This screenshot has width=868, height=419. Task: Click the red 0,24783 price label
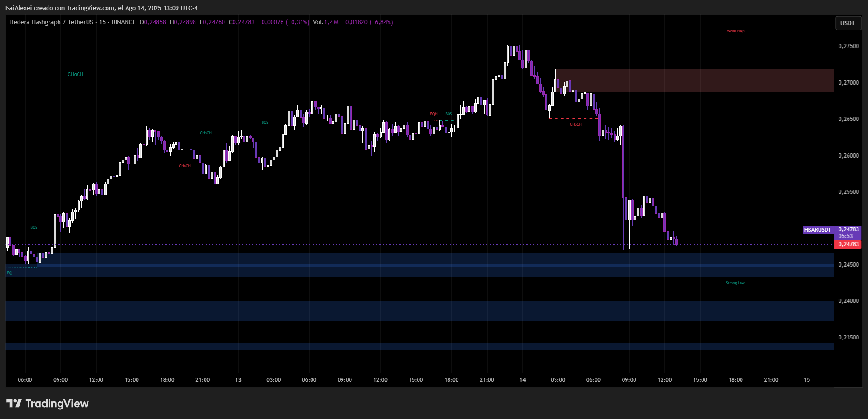[848, 244]
